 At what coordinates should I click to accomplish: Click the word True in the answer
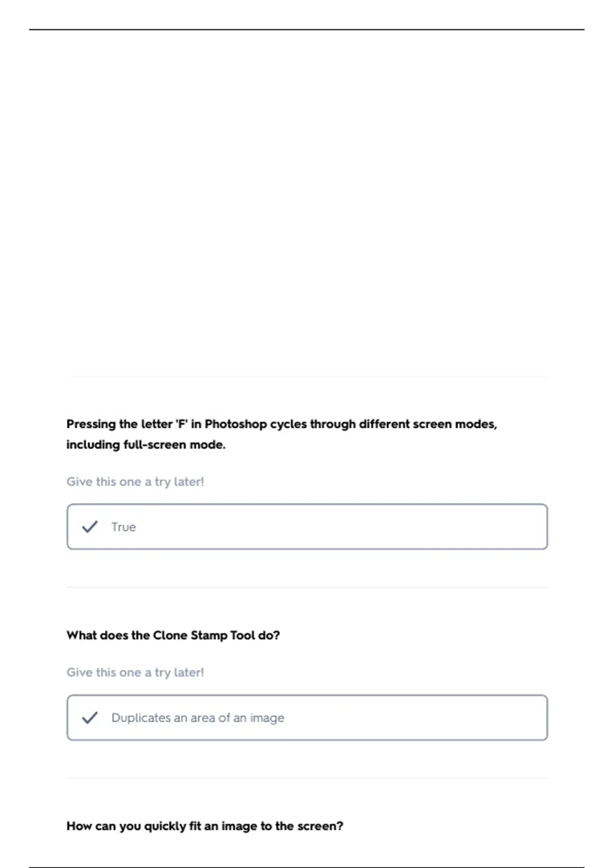(124, 527)
